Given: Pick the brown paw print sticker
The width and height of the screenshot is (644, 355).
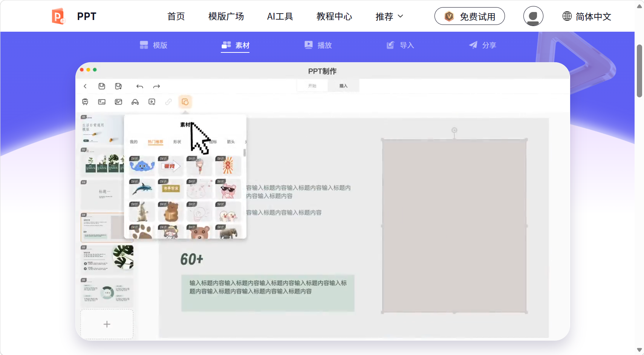Looking at the screenshot, I should click(142, 232).
